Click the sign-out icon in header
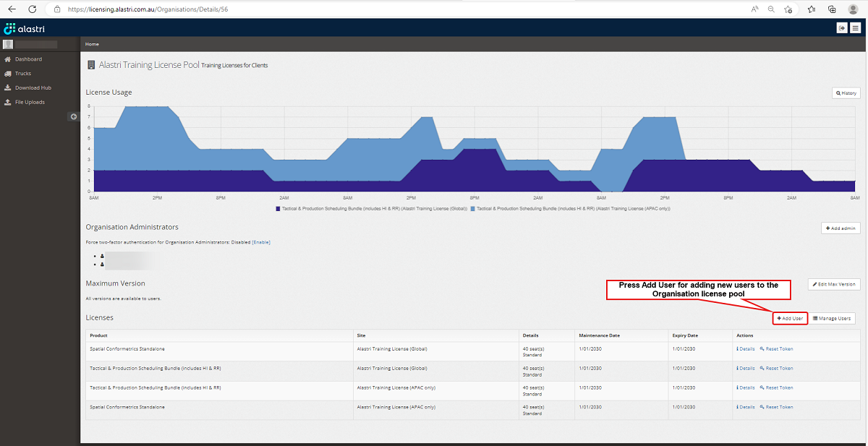868x446 pixels. click(x=842, y=27)
